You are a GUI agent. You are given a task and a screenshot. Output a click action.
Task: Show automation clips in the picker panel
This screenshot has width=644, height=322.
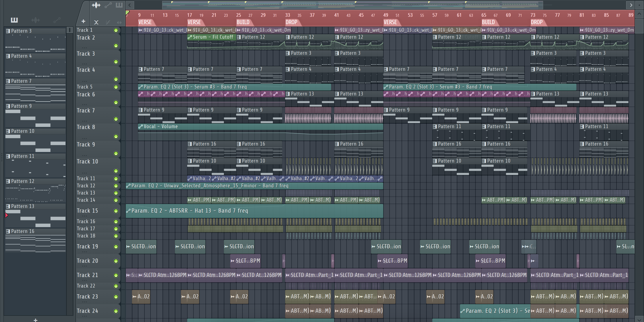pyautogui.click(x=57, y=20)
